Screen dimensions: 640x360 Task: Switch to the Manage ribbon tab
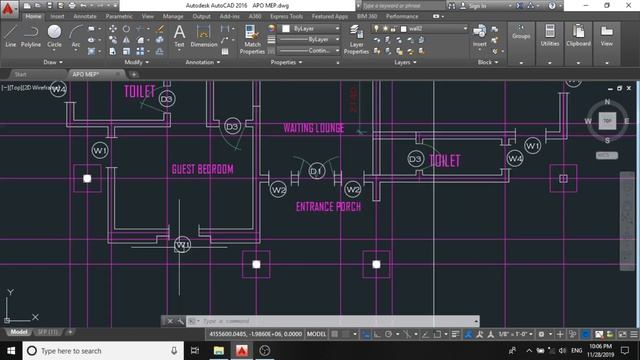tap(173, 16)
